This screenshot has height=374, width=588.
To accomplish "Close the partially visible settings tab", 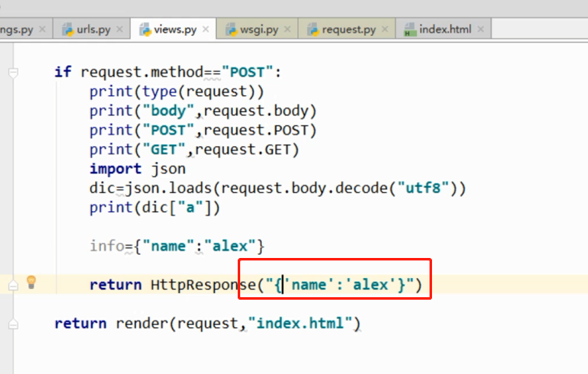I will [43, 29].
